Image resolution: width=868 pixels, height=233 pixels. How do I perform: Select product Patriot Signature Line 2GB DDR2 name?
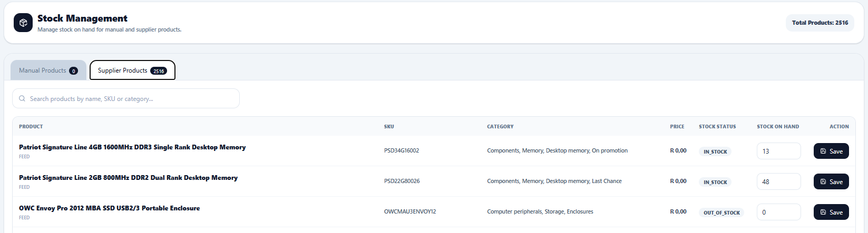click(128, 178)
